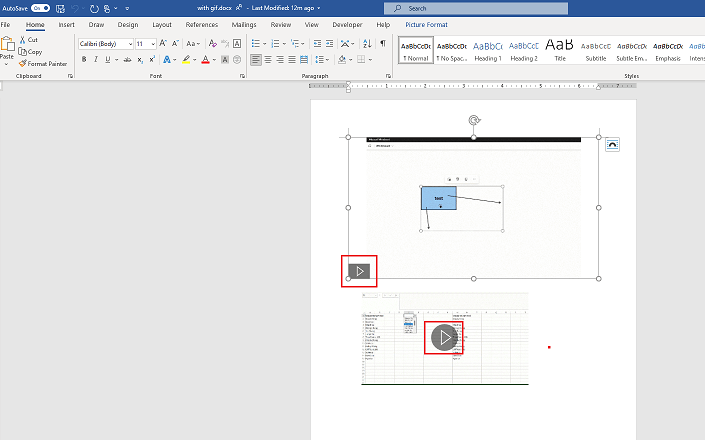
Task: Click the Layout Options icon beside image
Action: 612,144
